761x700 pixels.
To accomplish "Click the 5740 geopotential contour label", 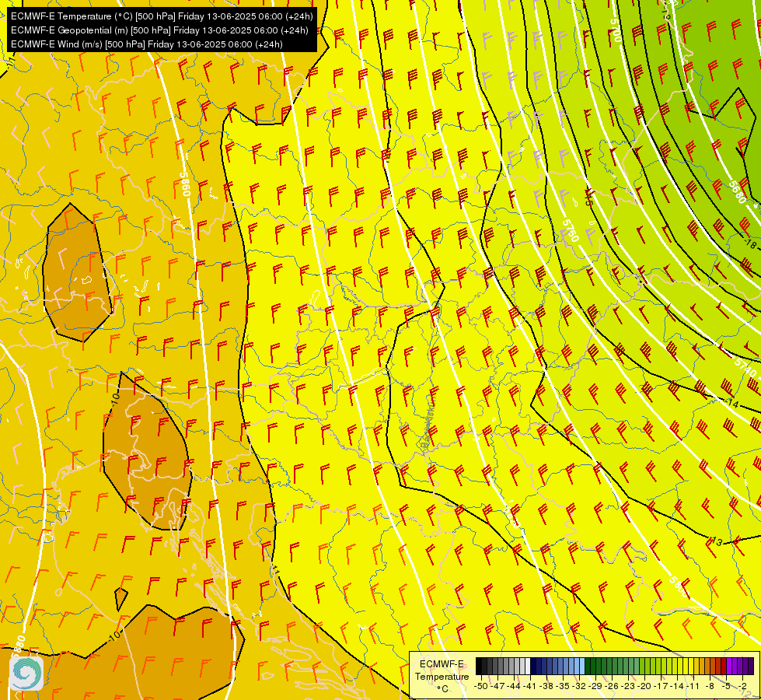I will [746, 367].
